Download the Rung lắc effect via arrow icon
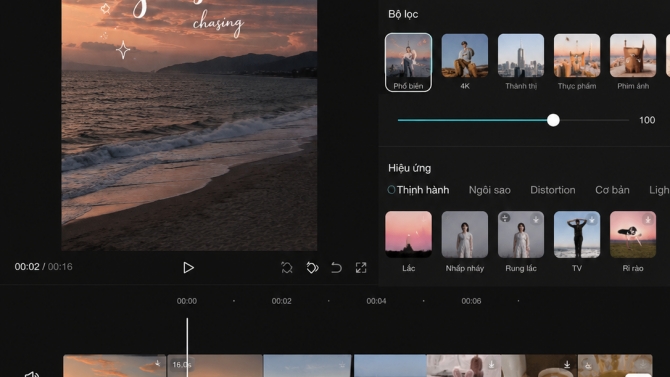Image resolution: width=670 pixels, height=377 pixels. [x=536, y=219]
